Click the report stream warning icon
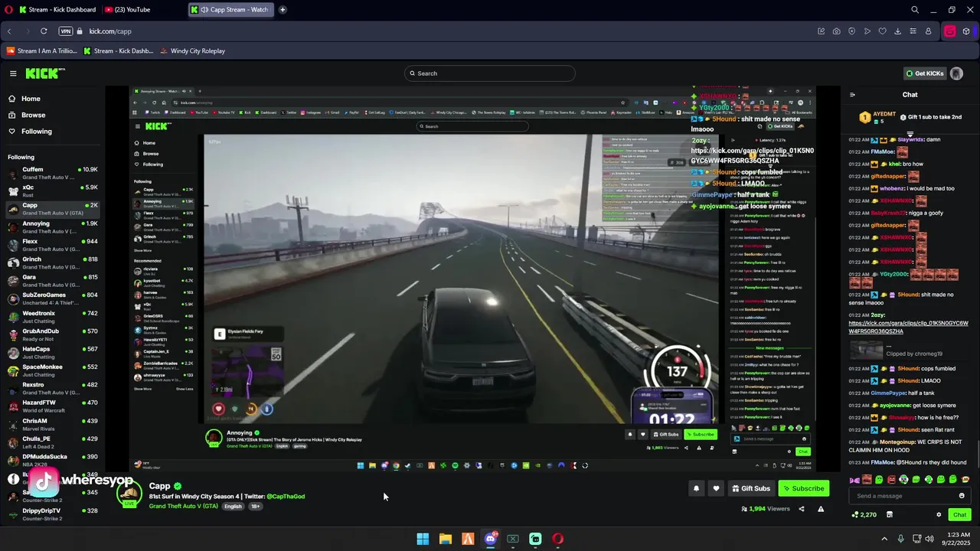Image resolution: width=980 pixels, height=551 pixels. pos(821,509)
